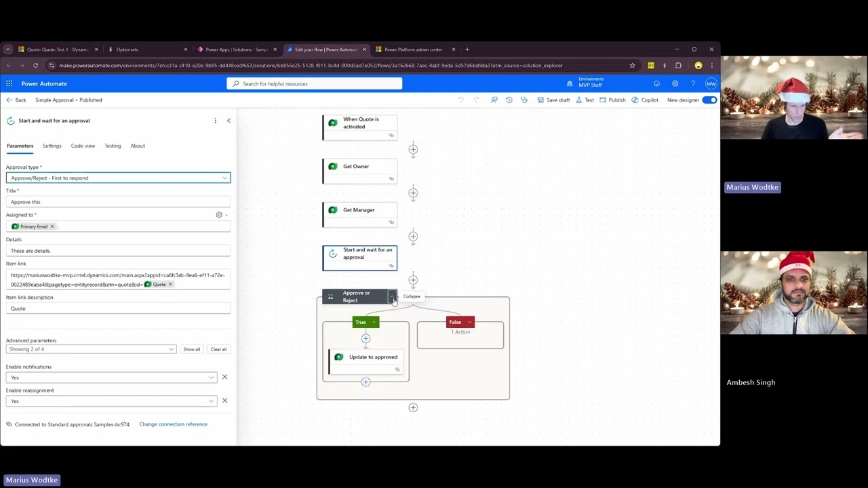Click the Item link description field

pyautogui.click(x=118, y=308)
